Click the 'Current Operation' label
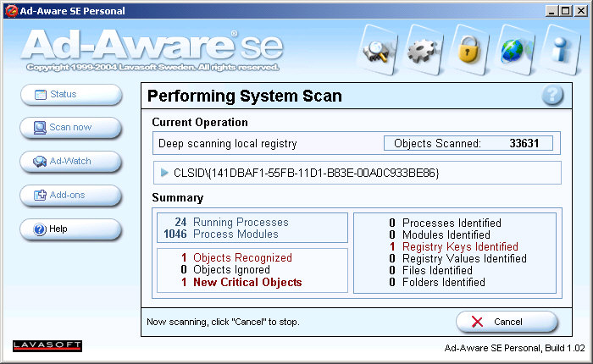593x364 pixels. (x=200, y=123)
